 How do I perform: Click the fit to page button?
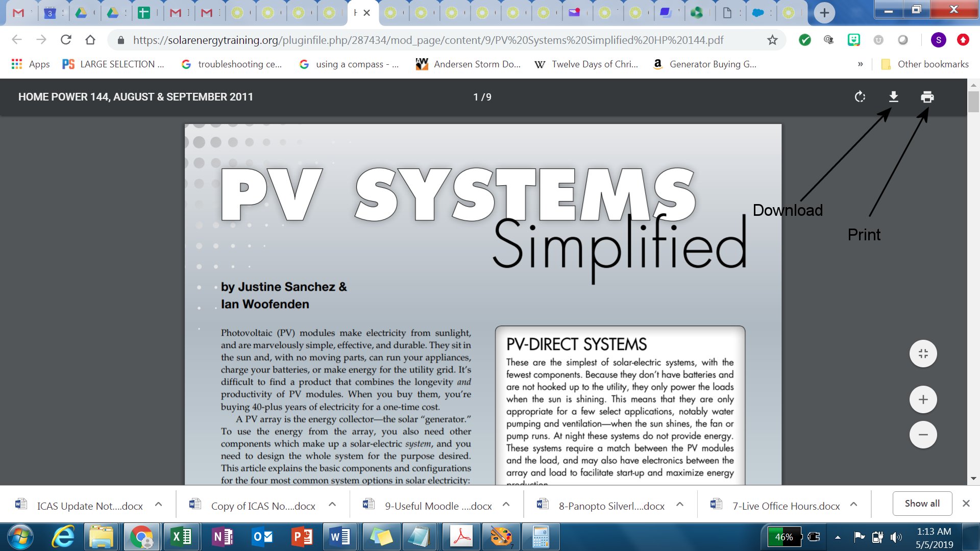[923, 354]
